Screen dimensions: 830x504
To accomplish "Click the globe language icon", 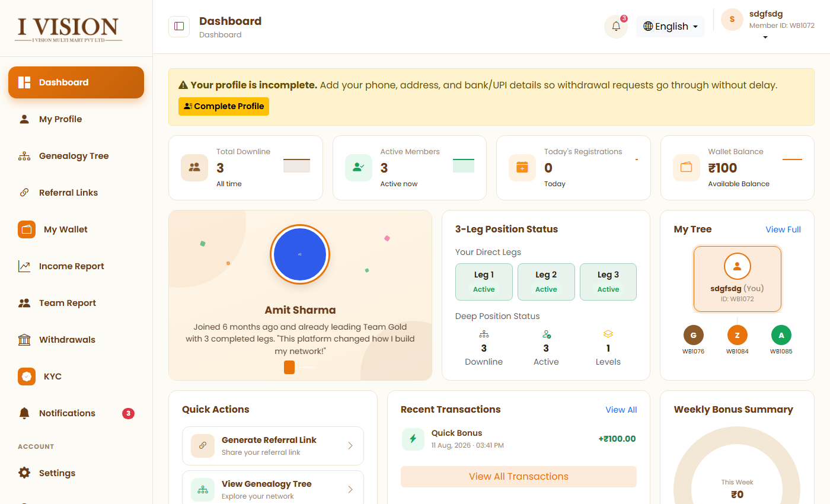I will point(648,26).
